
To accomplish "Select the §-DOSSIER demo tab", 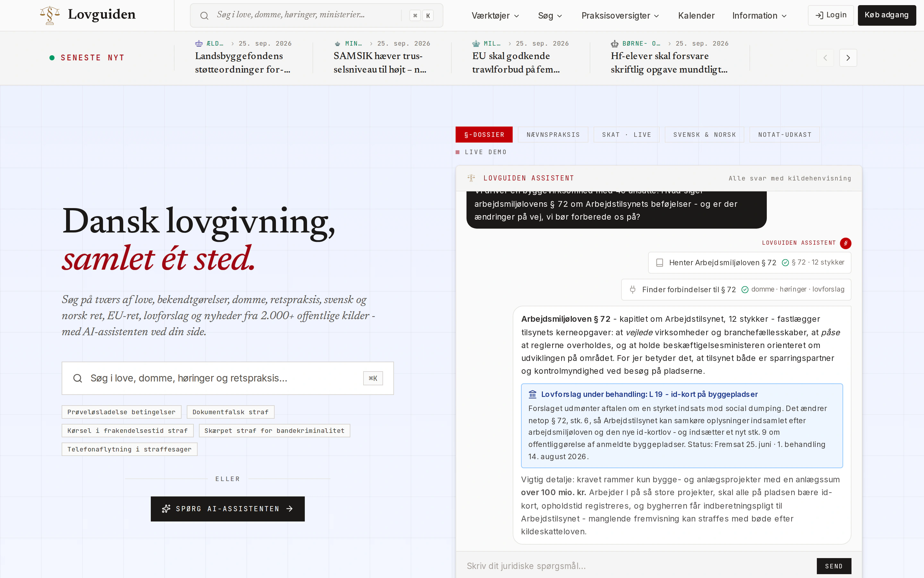I will tap(484, 135).
